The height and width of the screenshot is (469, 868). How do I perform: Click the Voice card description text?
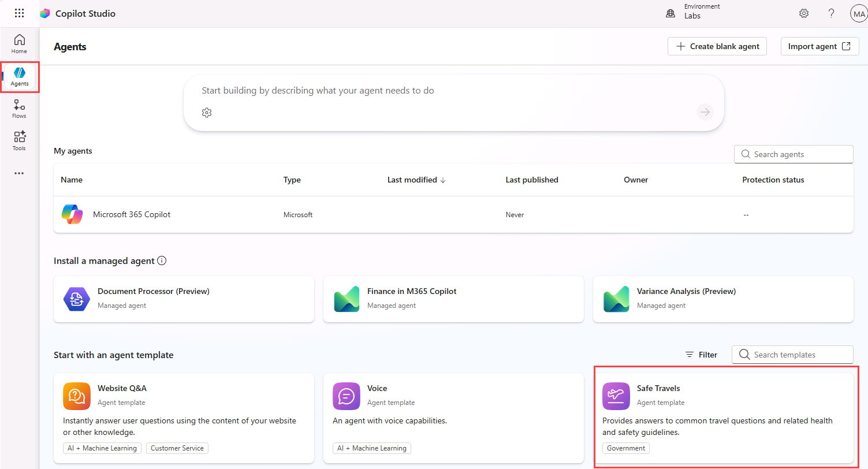tap(390, 420)
